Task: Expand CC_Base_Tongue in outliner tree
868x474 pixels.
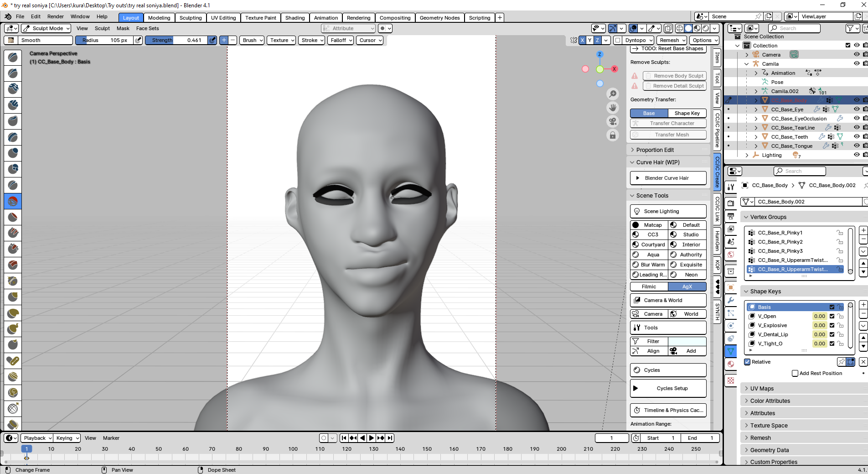Action: 756,146
